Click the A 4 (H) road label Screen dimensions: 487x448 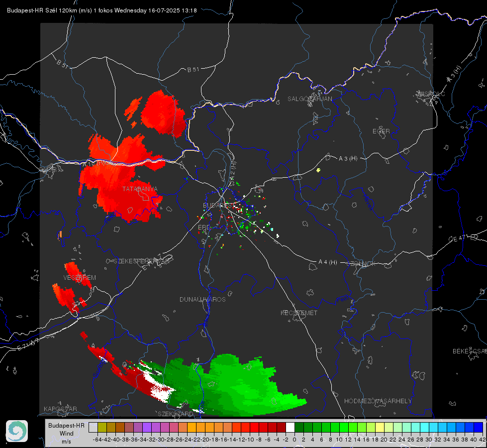(328, 262)
